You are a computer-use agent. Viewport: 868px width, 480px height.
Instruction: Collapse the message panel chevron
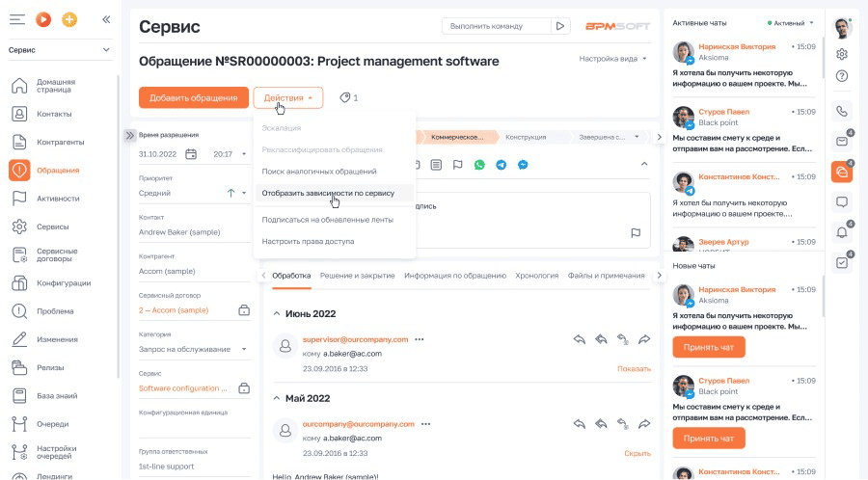tap(644, 164)
